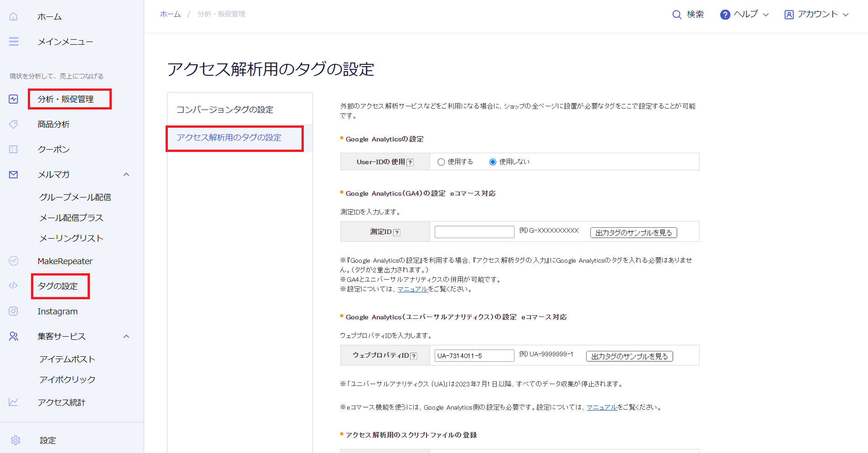Select the 使用する radio button
Viewport: 868px width, 453px height.
click(441, 162)
